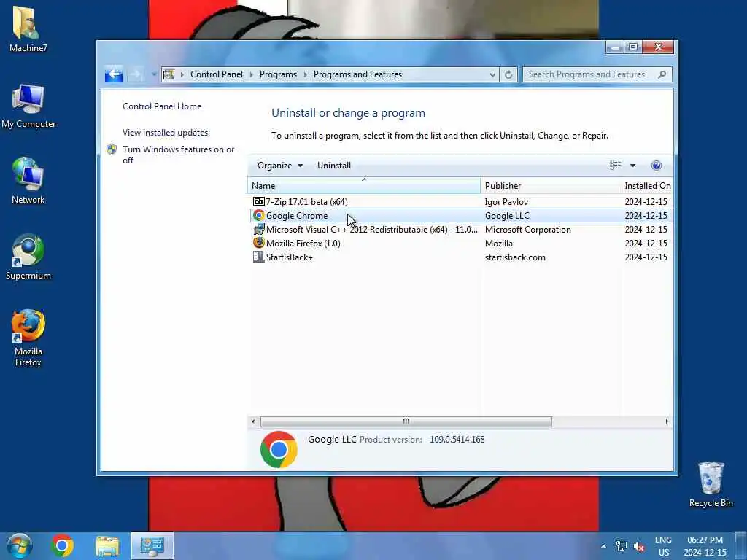
Task: Click product version 109.0.5414.168
Action: 457,440
